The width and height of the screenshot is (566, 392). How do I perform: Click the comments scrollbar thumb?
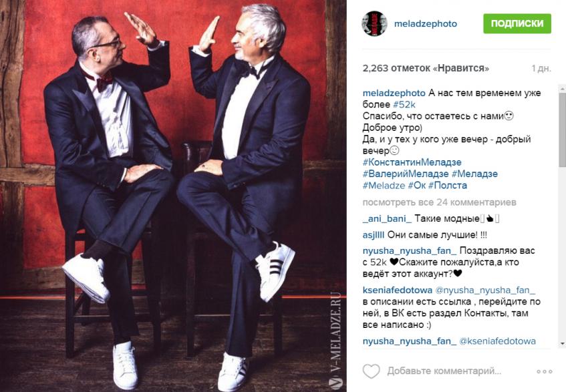[562, 129]
